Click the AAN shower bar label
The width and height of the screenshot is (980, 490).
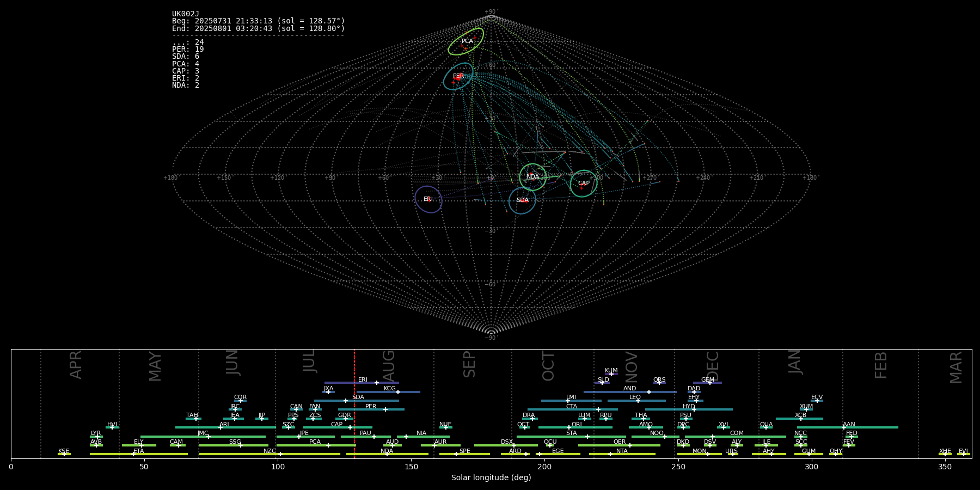[x=849, y=425]
